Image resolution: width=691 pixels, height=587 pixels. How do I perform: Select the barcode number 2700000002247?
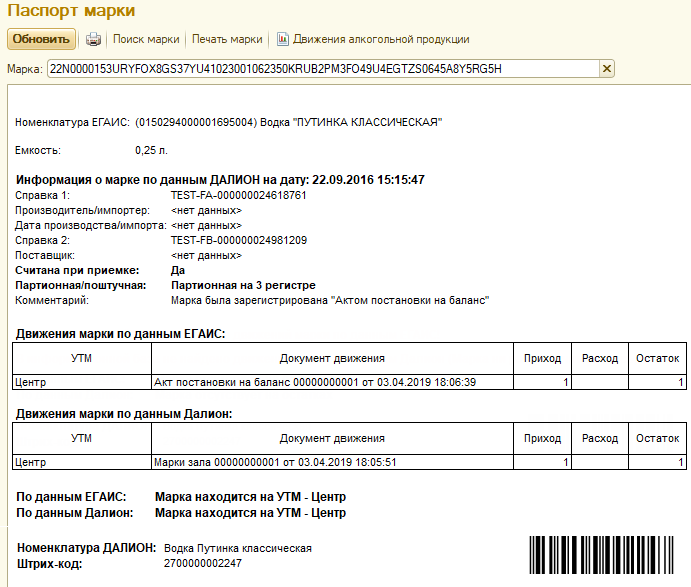203,563
